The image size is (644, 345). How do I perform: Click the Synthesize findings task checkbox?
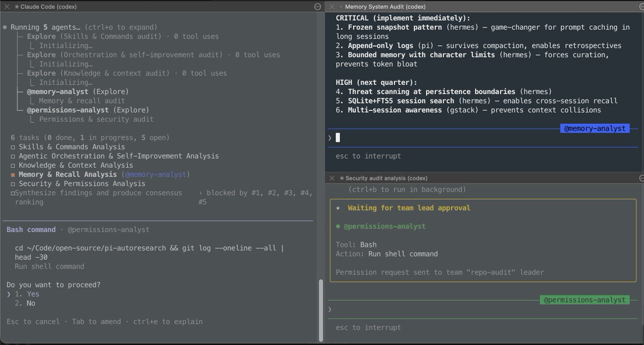click(13, 193)
